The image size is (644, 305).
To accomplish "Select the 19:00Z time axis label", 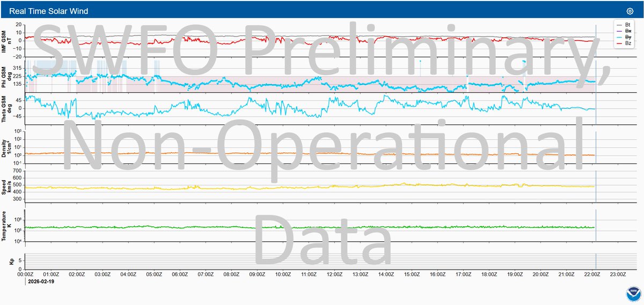I will pos(515,273).
